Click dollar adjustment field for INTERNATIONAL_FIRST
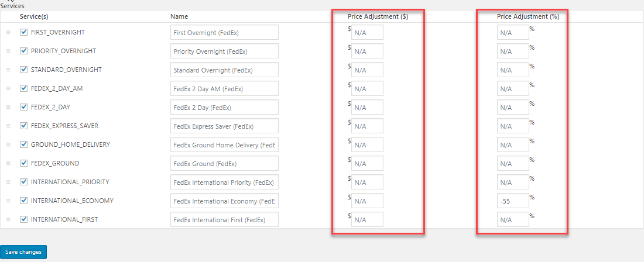Viewport: 644px width, 262px height. 367,219
